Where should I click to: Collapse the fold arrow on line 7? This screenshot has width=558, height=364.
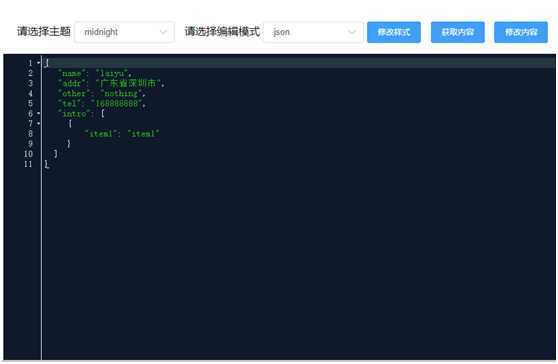pos(38,123)
